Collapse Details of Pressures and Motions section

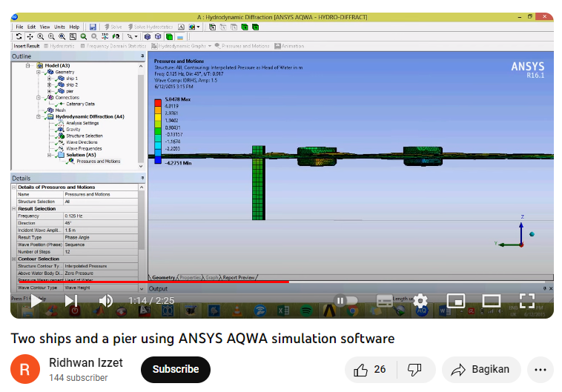click(x=14, y=187)
